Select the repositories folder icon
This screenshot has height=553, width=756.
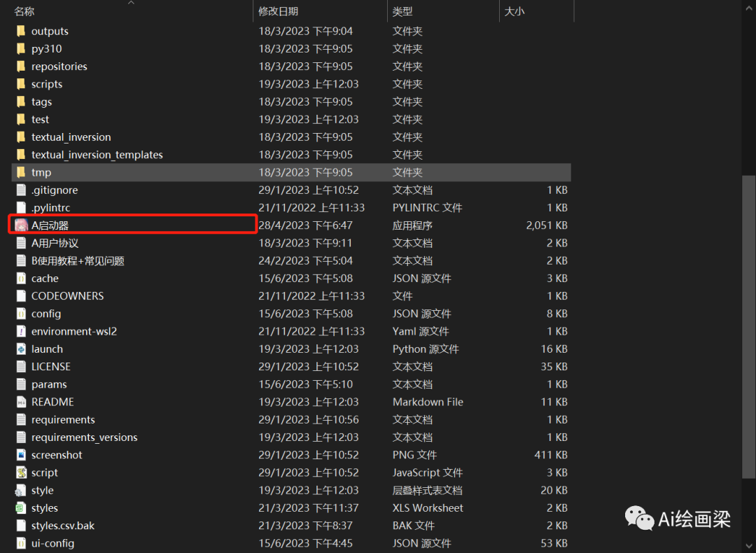click(x=21, y=66)
